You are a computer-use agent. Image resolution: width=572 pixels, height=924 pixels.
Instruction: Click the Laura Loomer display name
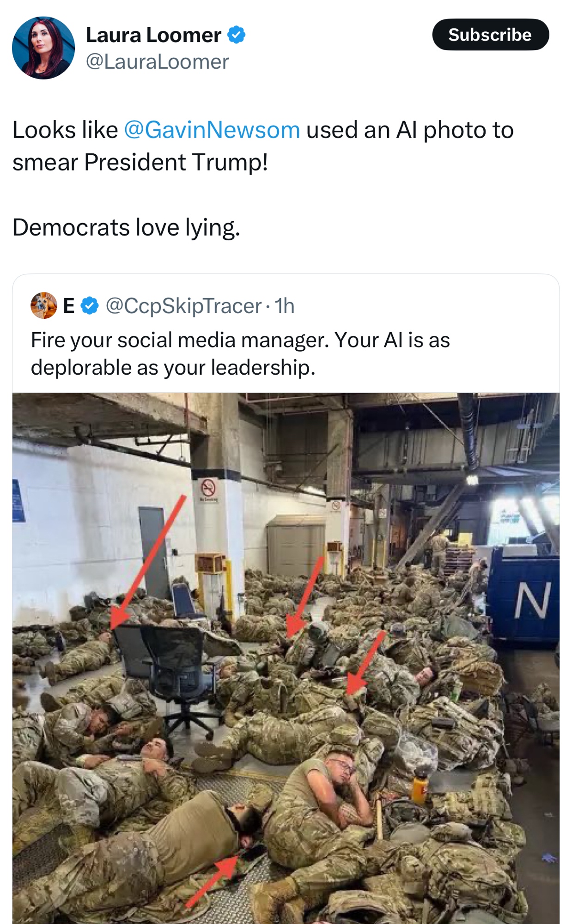(153, 35)
